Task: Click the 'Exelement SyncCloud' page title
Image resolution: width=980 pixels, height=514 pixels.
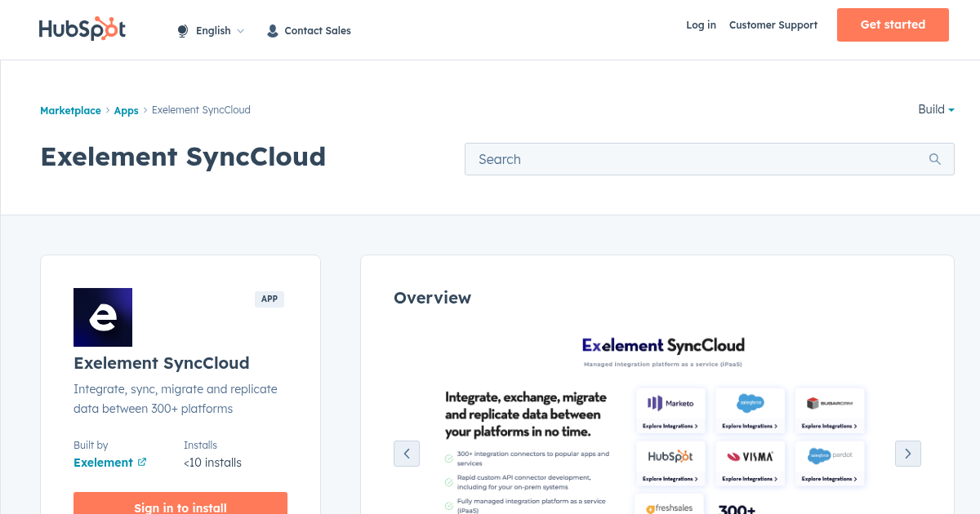Action: coord(183,156)
